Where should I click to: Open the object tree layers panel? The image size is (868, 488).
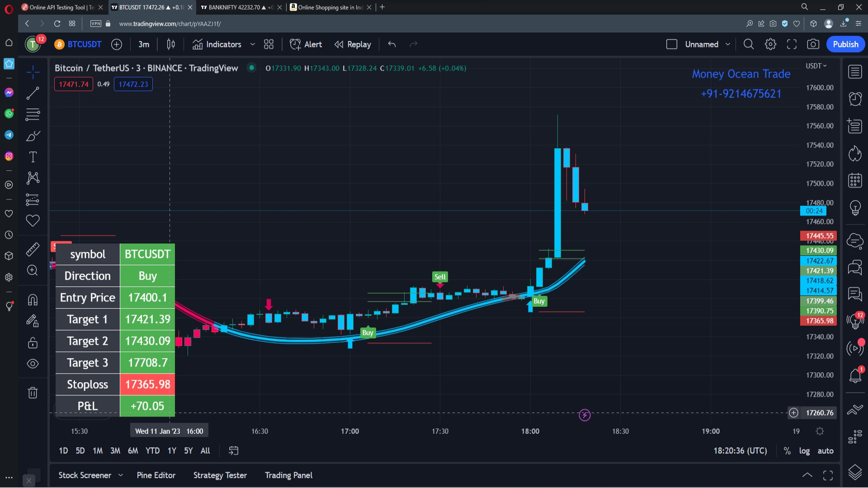pos(855,472)
